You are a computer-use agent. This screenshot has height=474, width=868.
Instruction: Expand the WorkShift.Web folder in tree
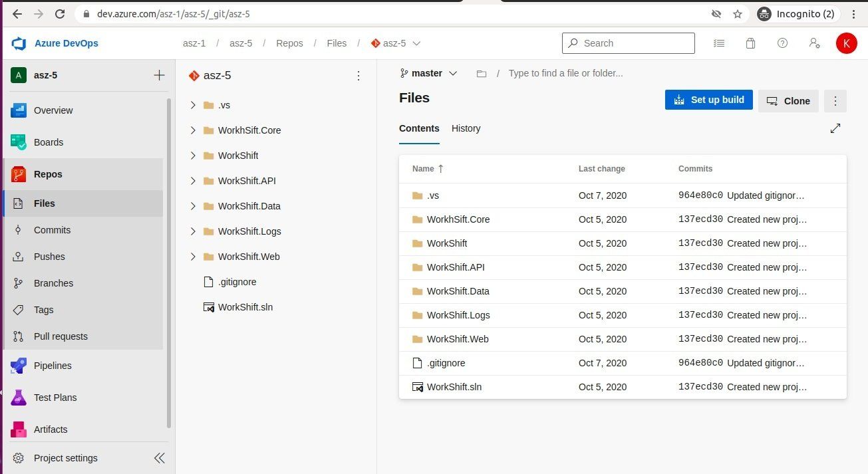(193, 257)
